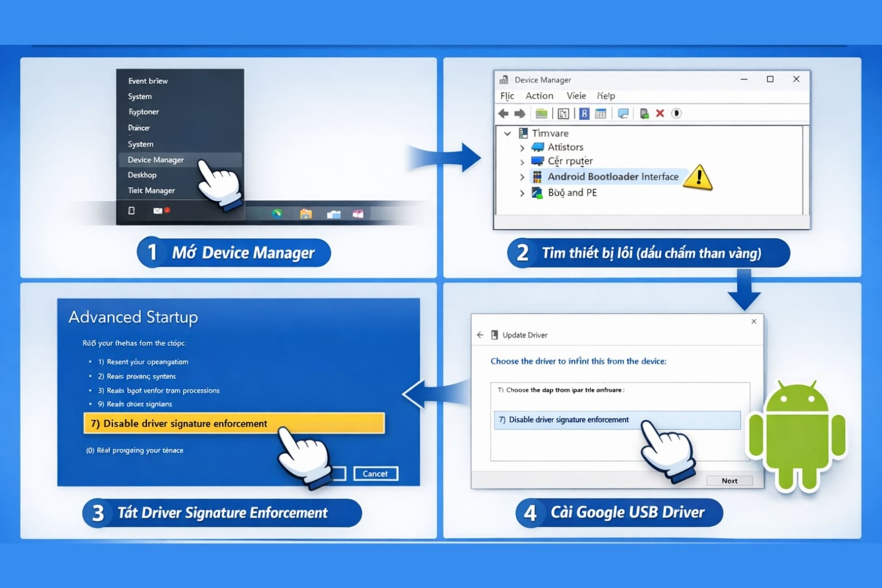Expand the Attistors device category
The width and height of the screenshot is (882, 588).
click(x=522, y=147)
